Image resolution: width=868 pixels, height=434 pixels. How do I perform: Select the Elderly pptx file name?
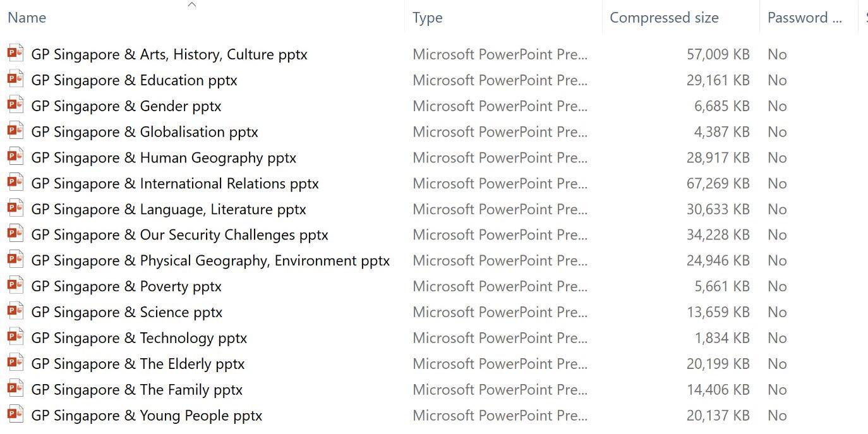point(138,364)
